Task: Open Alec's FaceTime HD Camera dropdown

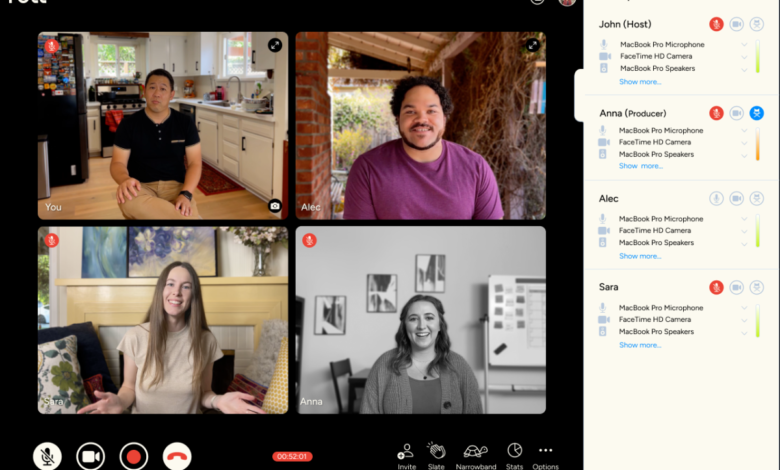Action: (744, 231)
